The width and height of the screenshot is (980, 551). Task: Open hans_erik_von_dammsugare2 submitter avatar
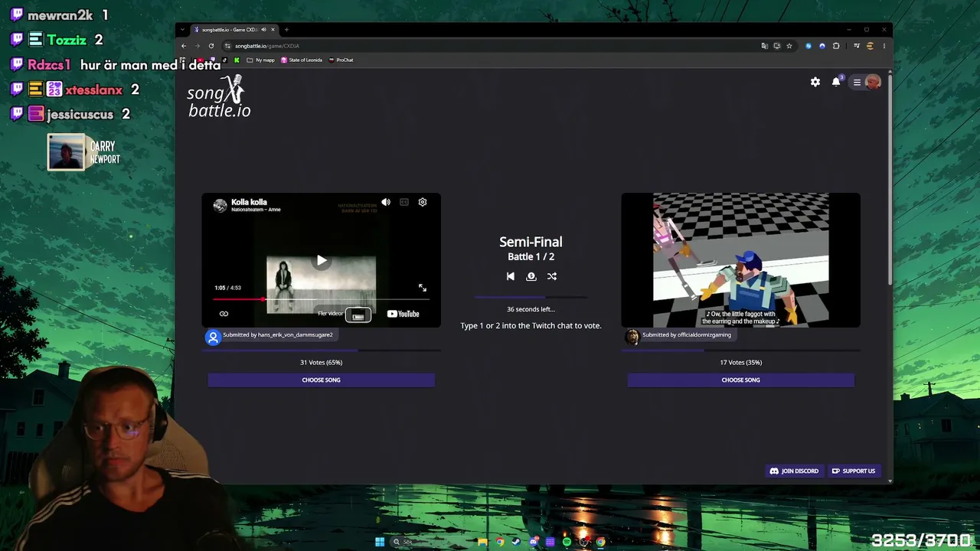213,337
